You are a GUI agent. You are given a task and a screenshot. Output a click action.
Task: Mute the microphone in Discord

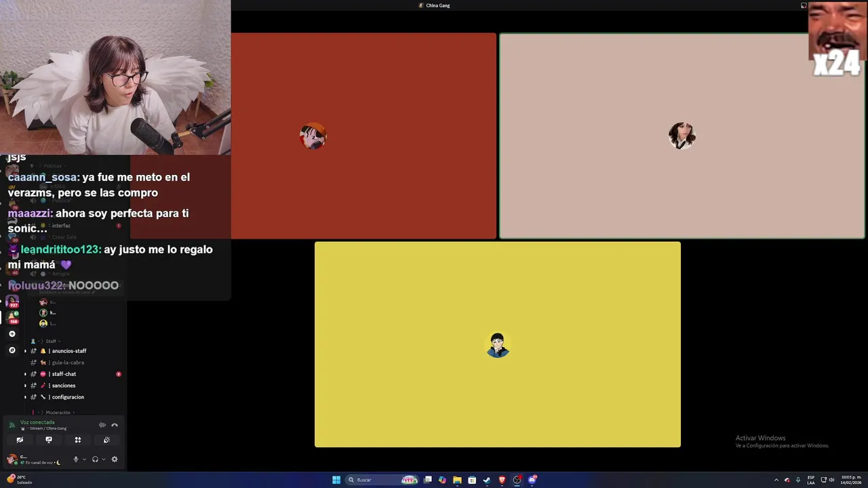76,459
